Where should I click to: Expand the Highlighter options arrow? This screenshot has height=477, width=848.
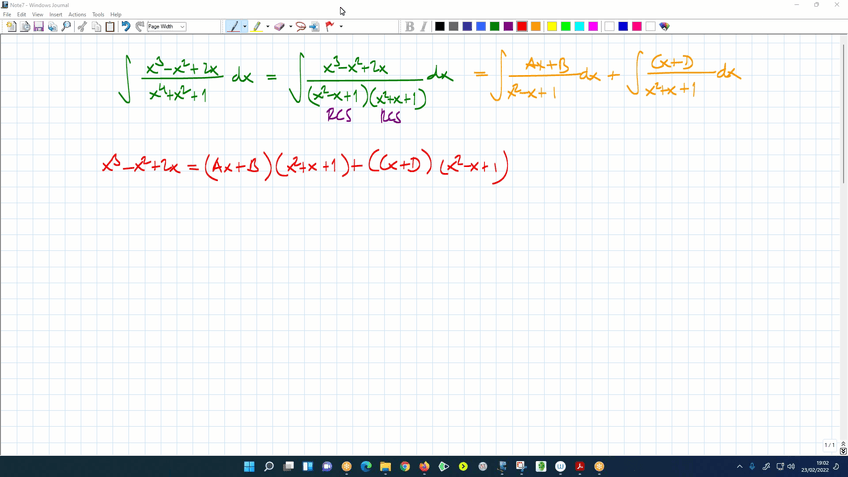(x=267, y=27)
